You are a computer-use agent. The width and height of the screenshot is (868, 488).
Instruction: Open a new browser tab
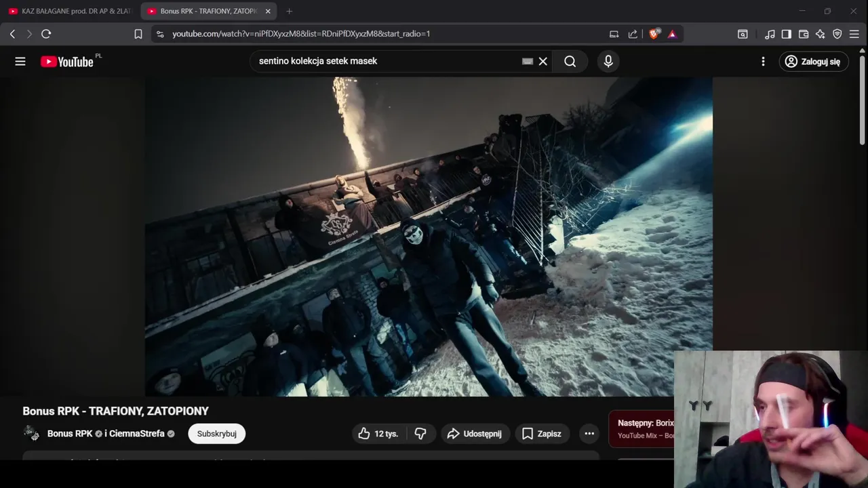[x=290, y=12]
